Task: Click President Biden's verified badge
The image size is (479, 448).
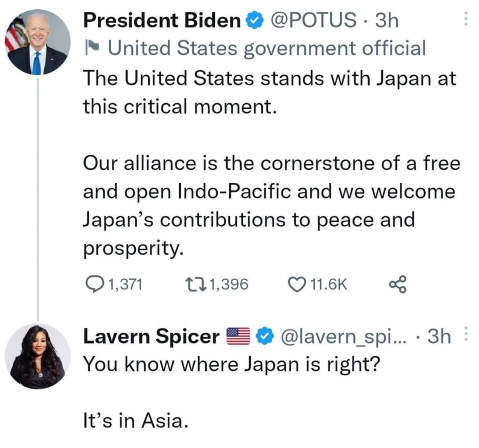Action: (255, 21)
